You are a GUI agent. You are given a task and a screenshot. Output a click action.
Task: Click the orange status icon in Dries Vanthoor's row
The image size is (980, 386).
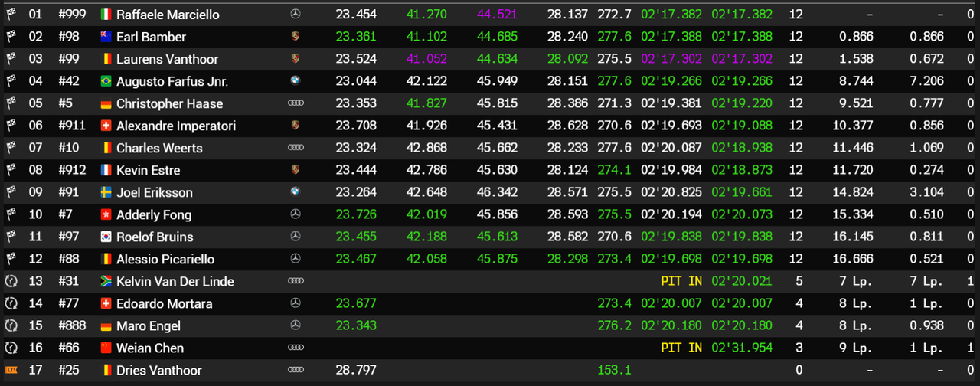11,371
